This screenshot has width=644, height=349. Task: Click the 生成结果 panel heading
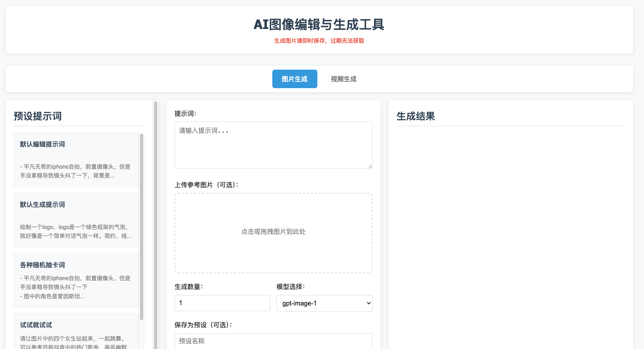416,116
